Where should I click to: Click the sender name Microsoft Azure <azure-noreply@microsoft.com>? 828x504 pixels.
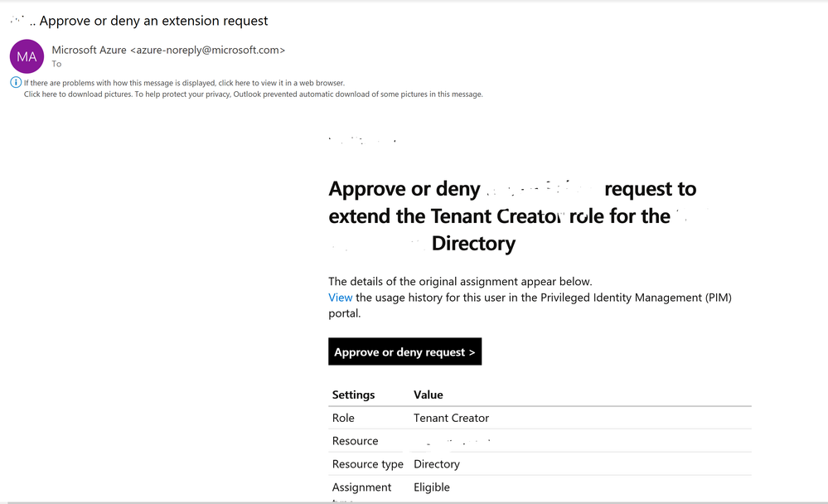coord(168,50)
